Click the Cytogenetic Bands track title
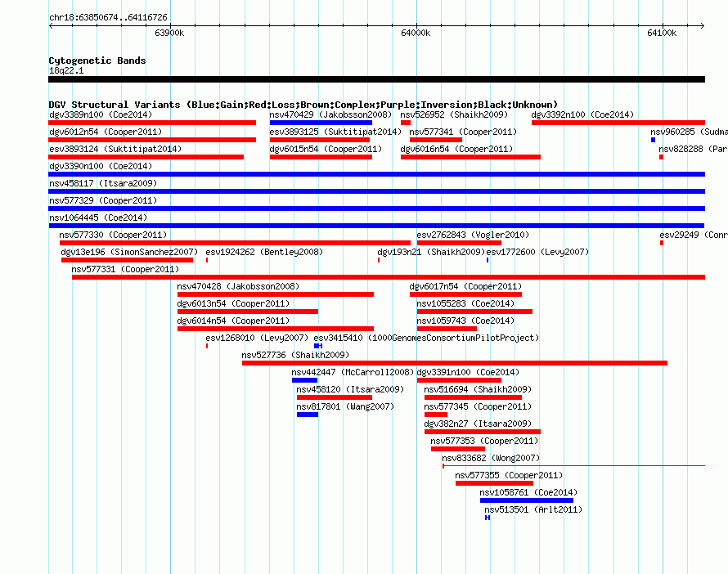 click(x=97, y=61)
